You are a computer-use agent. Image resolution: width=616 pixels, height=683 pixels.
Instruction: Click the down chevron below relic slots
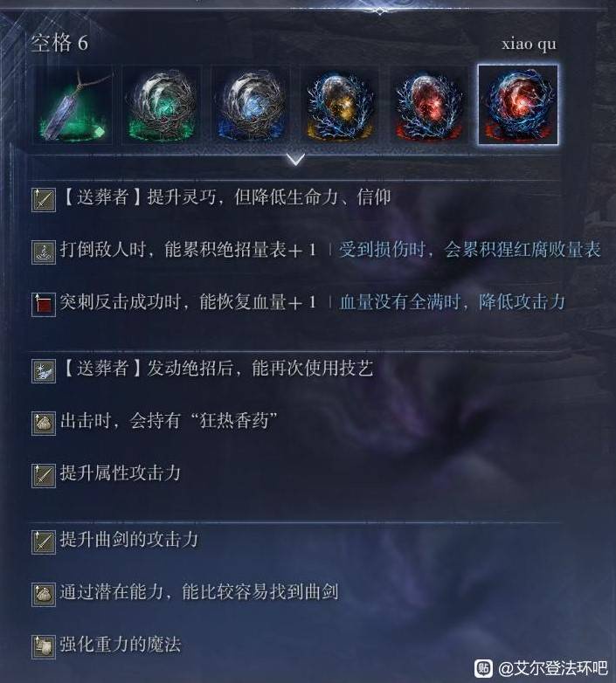click(x=296, y=160)
